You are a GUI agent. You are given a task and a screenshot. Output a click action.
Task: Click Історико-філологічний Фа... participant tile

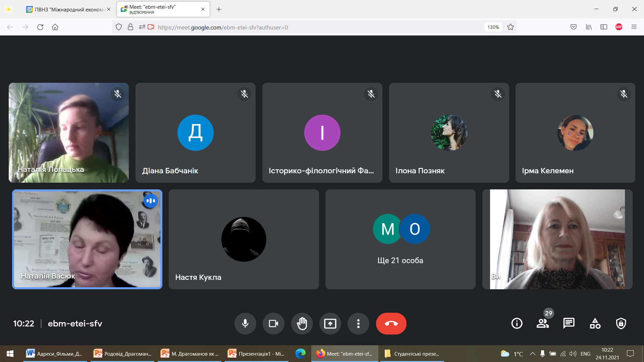322,133
